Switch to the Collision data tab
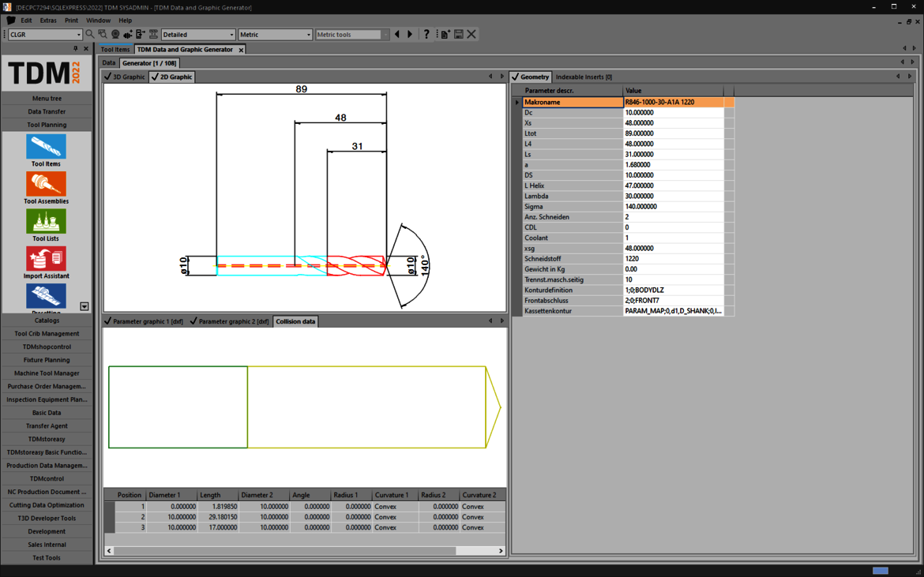 point(295,321)
